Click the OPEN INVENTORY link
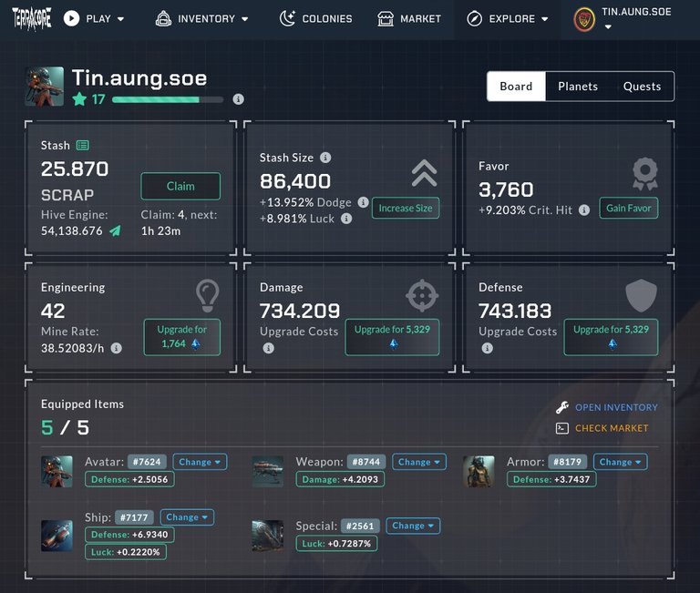700x593 pixels. click(x=616, y=407)
